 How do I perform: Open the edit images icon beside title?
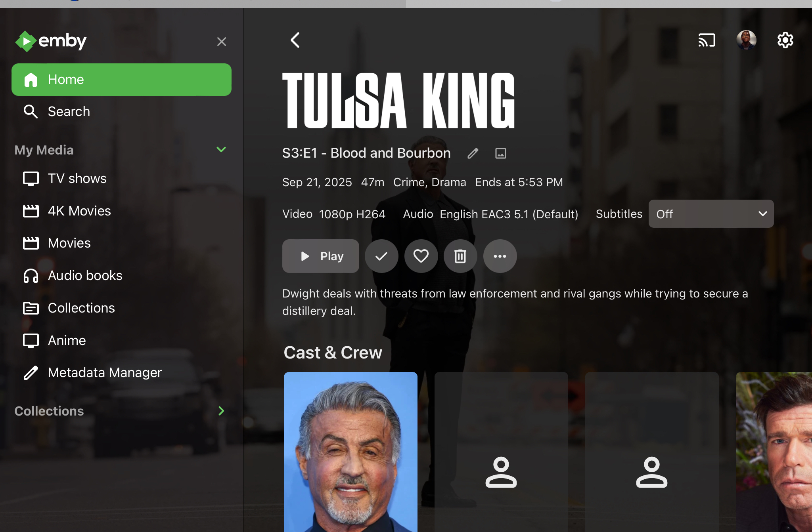[x=501, y=153]
